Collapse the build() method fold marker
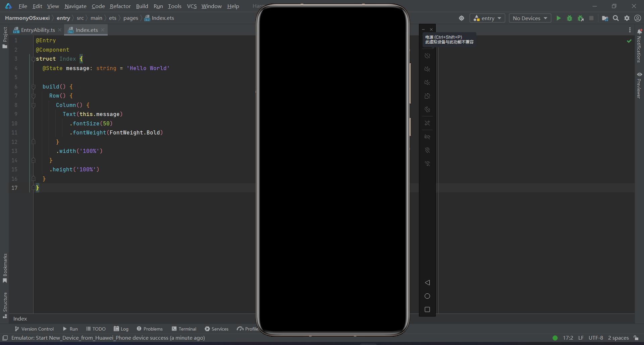This screenshot has width=644, height=345. [x=34, y=87]
